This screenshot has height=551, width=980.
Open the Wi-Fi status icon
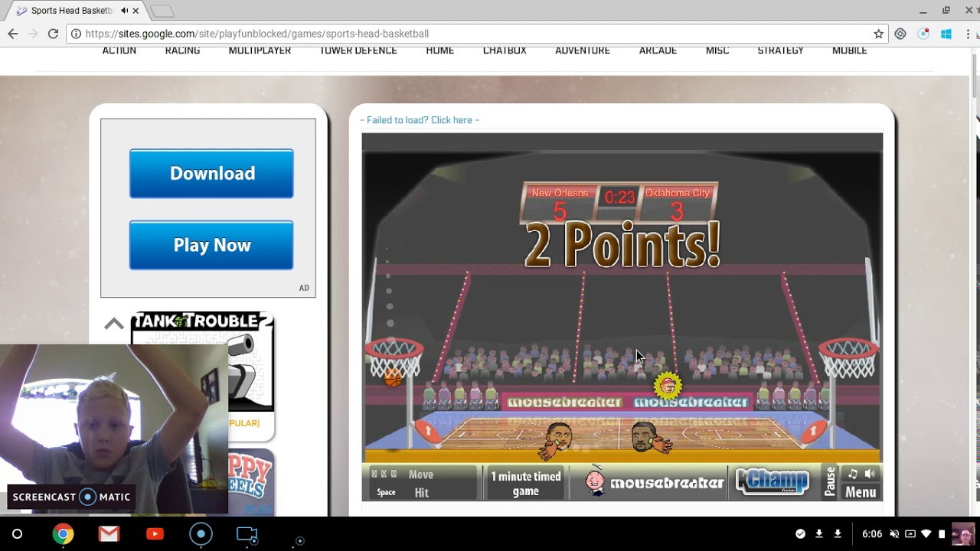pyautogui.click(x=926, y=533)
